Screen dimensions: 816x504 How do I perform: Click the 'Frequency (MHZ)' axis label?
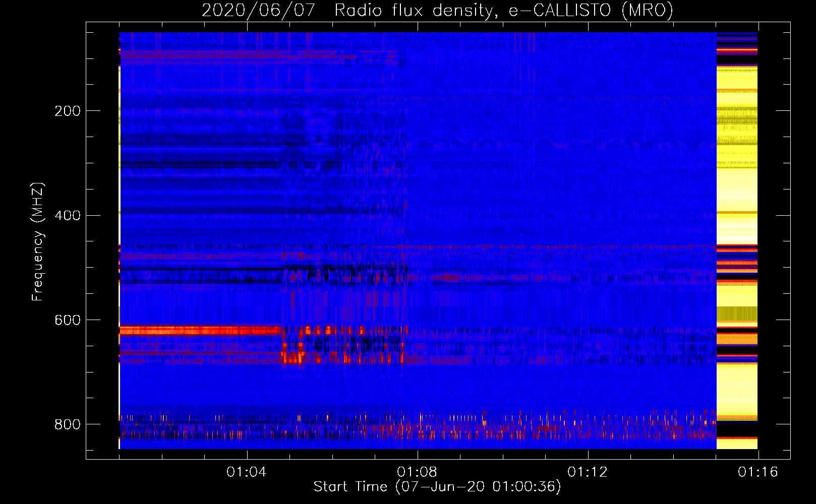click(x=38, y=241)
